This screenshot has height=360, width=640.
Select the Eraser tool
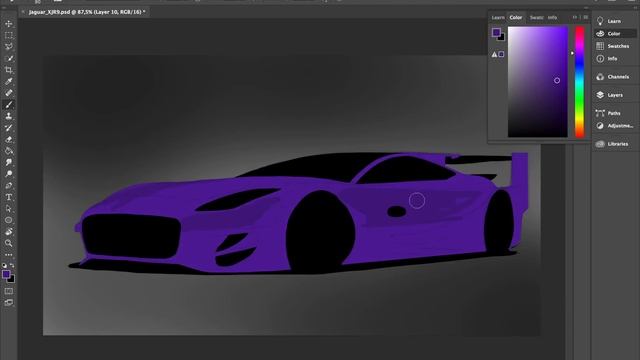point(9,139)
